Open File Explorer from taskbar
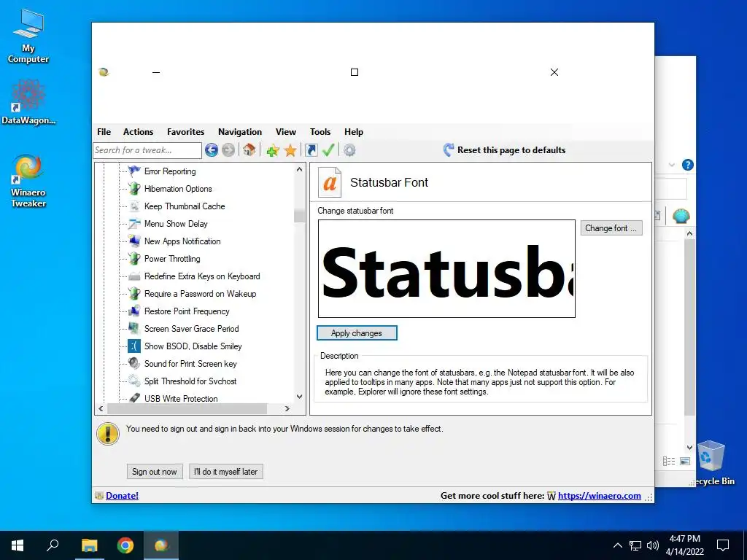Image resolution: width=747 pixels, height=560 pixels. click(x=89, y=545)
